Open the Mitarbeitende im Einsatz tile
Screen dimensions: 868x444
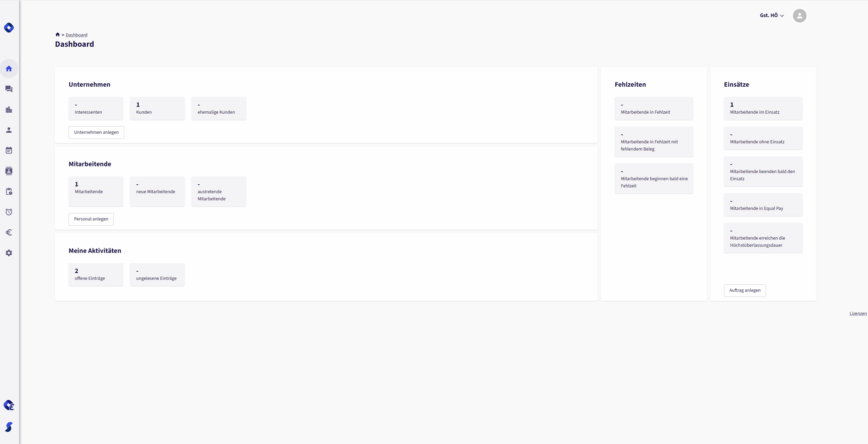click(763, 108)
